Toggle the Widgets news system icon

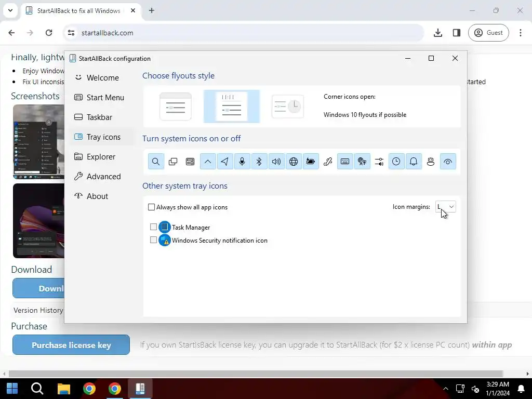(190, 162)
